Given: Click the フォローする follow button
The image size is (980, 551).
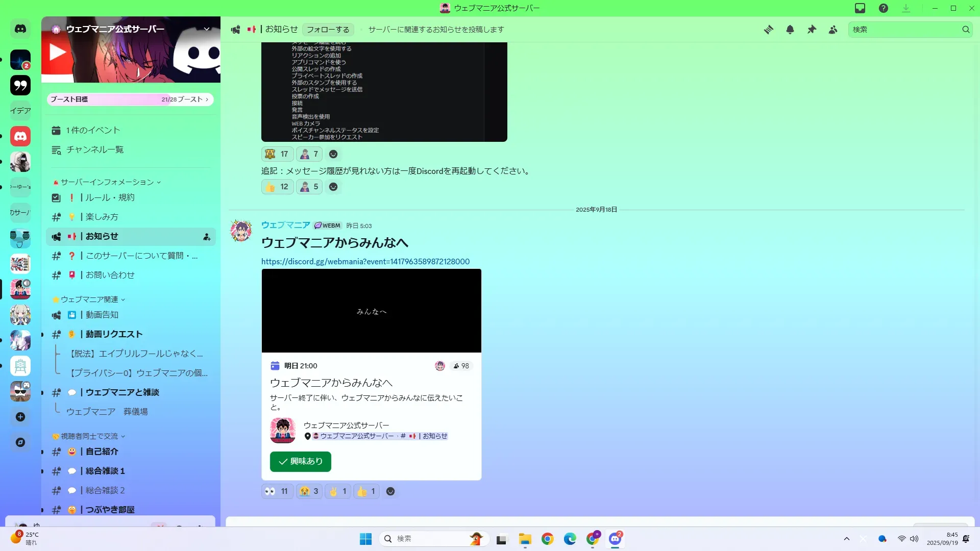Looking at the screenshot, I should 328,30.
